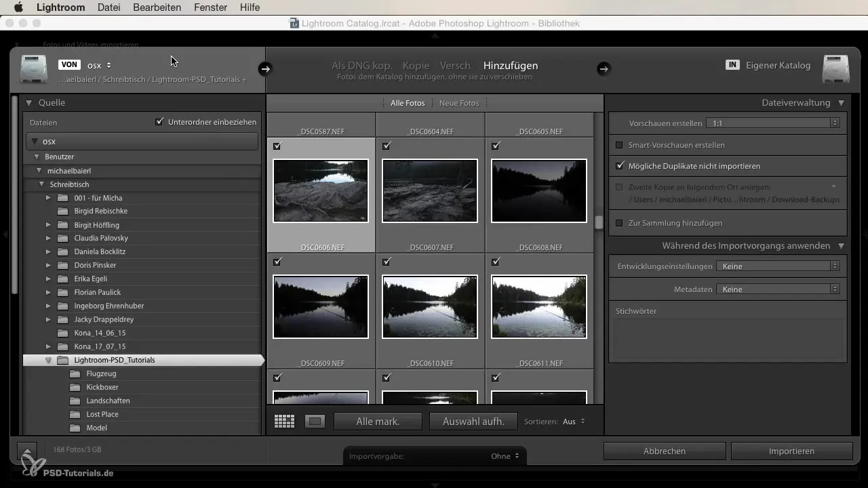Select Versch. import method
The width and height of the screenshot is (868, 488).
(x=456, y=66)
